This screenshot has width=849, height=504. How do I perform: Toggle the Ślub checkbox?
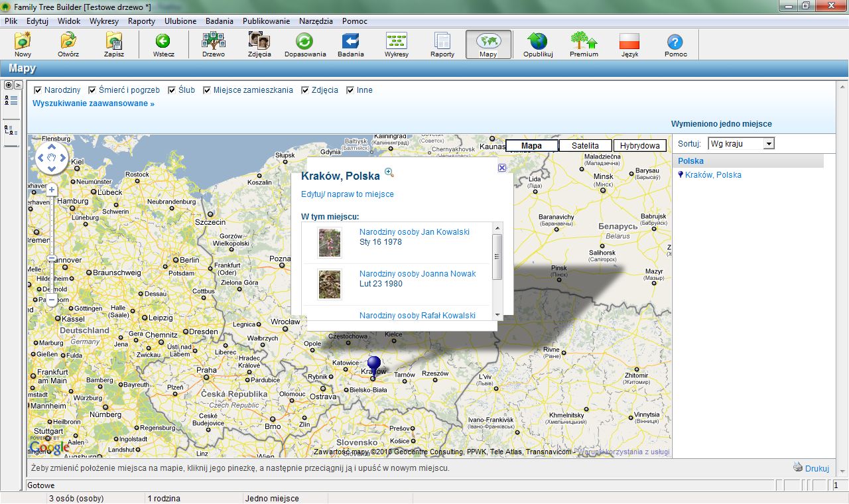[x=172, y=90]
